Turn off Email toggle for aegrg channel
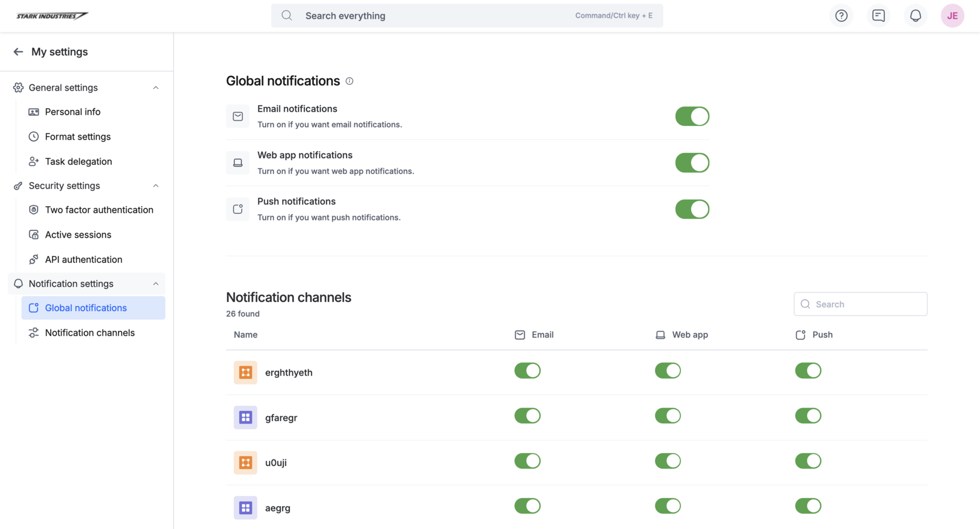This screenshot has width=980, height=529. coord(527,506)
